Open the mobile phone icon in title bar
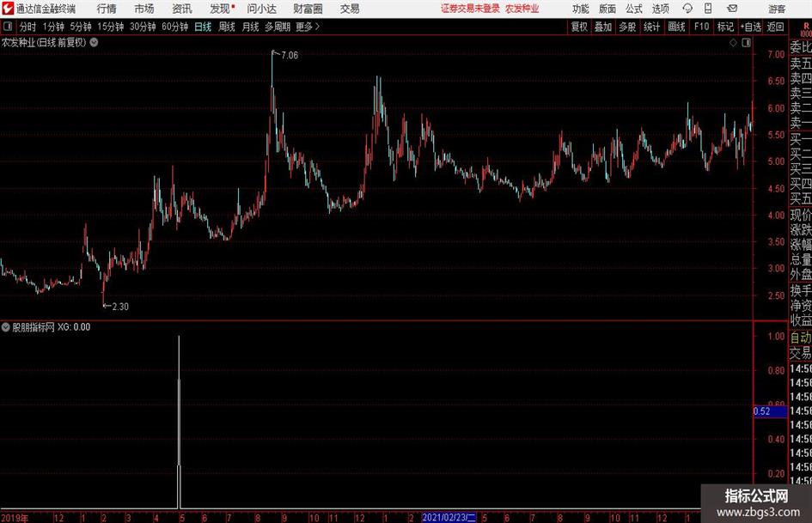This screenshot has height=523, width=812. click(708, 9)
